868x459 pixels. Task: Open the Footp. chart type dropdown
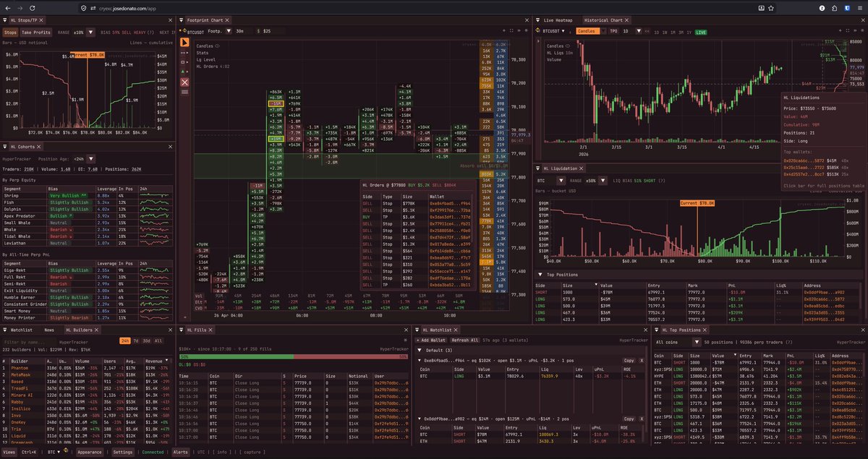[229, 31]
